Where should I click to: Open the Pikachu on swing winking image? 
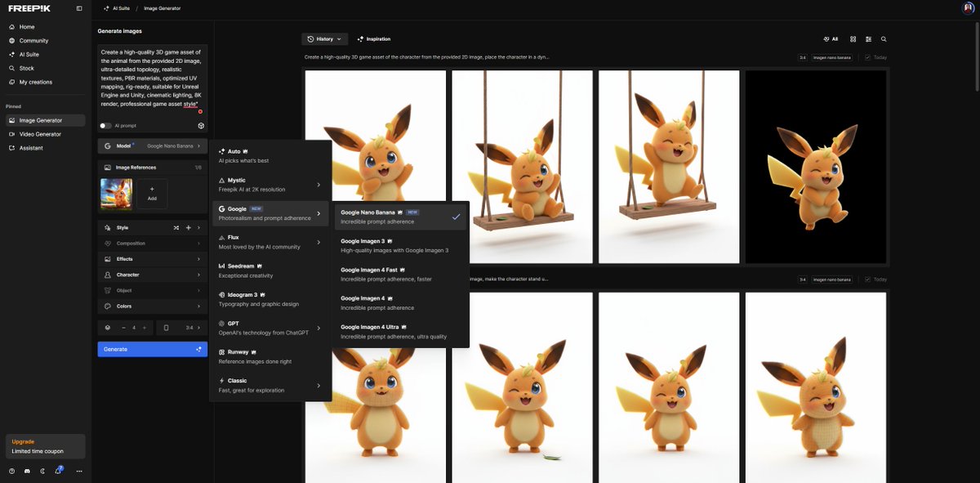(x=522, y=167)
